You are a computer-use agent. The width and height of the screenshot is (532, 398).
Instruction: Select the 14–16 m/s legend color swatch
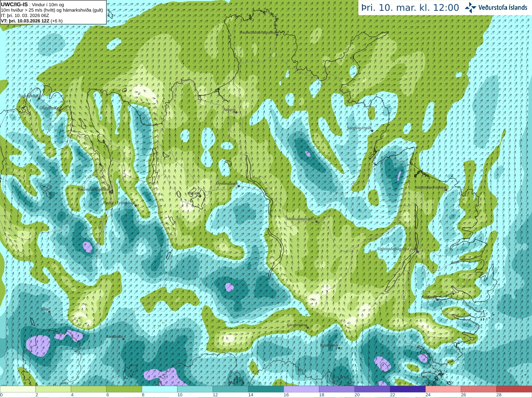[x=266, y=389]
